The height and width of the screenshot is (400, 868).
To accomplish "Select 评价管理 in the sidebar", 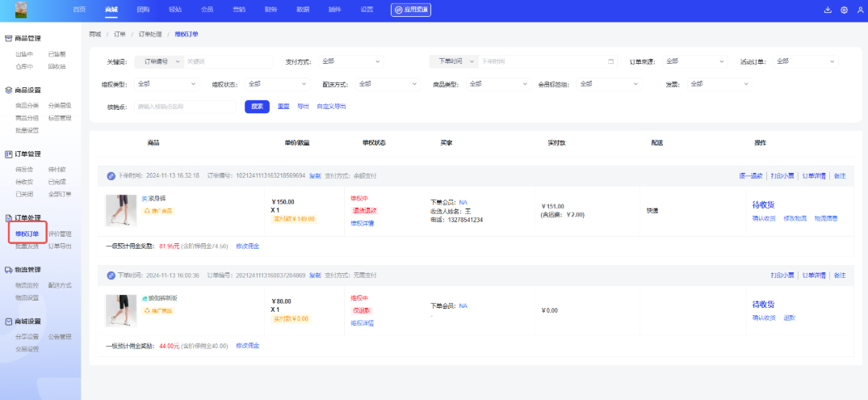I will (60, 234).
